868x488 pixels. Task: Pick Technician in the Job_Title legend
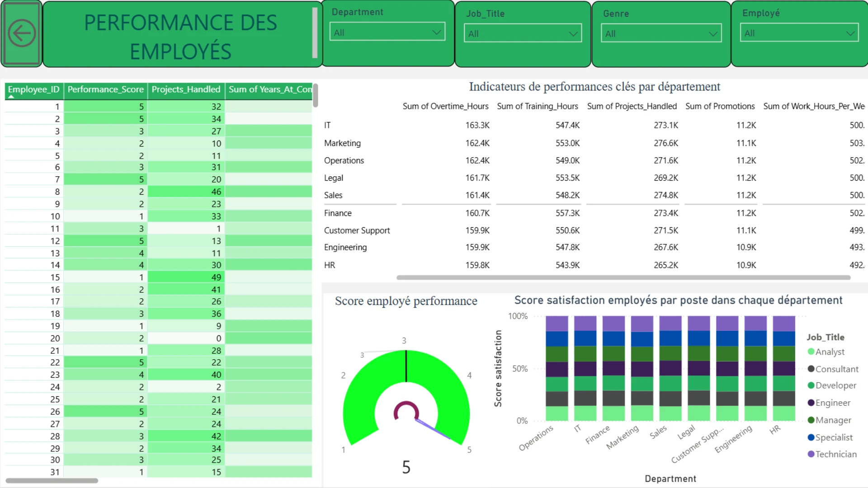click(x=832, y=454)
